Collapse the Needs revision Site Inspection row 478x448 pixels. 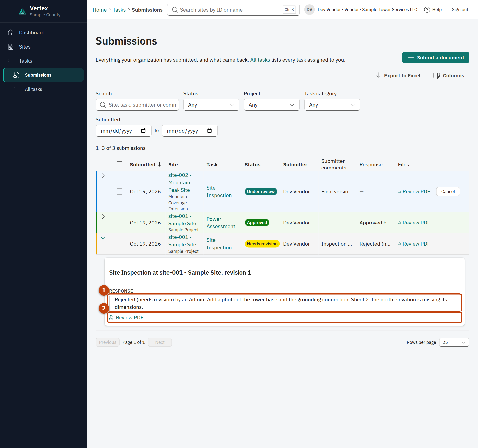click(103, 238)
